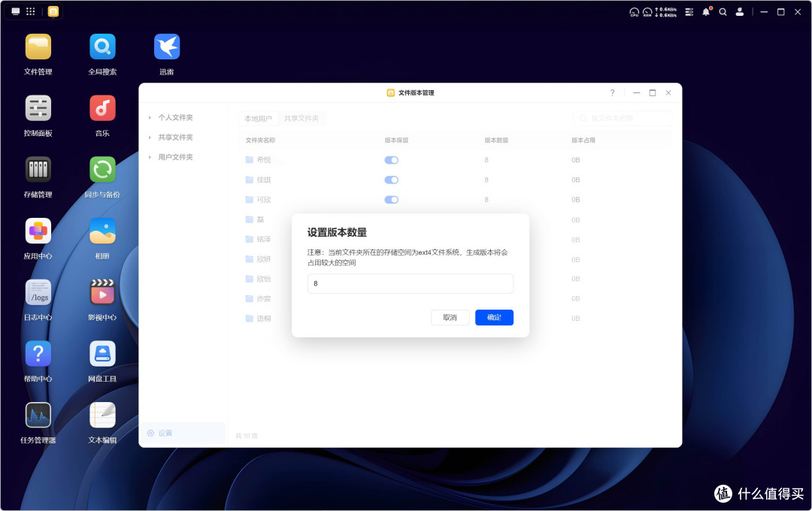Open the 控制面板 desktop icon

(x=38, y=108)
